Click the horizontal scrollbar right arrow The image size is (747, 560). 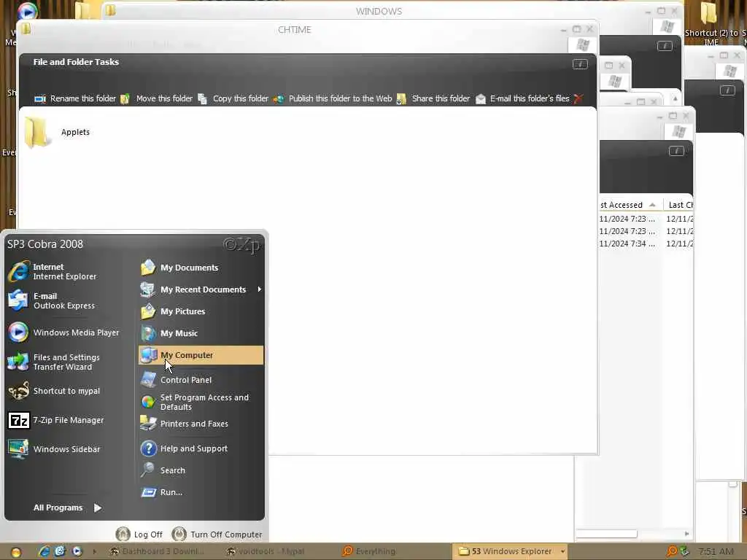tap(686, 534)
